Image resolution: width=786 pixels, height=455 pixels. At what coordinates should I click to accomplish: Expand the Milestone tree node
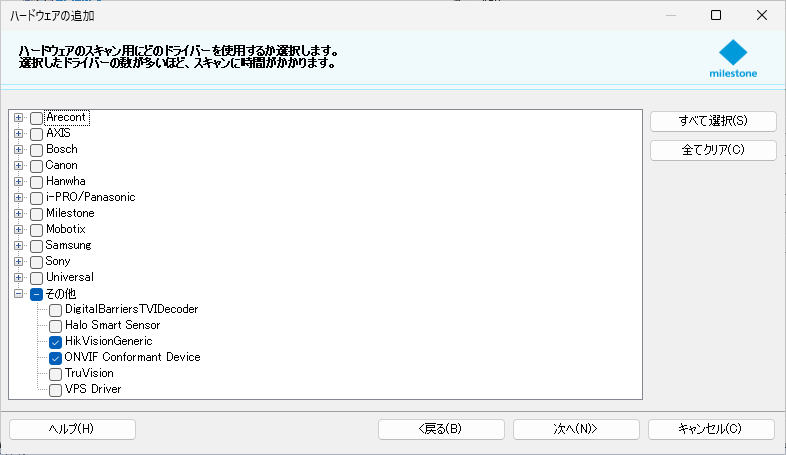pyautogui.click(x=19, y=214)
